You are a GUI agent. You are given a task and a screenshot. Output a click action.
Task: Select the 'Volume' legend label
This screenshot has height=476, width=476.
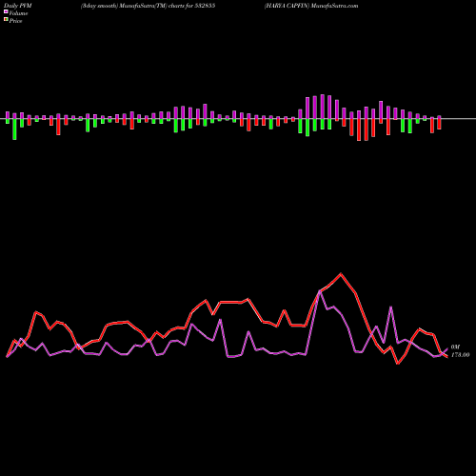point(18,13)
